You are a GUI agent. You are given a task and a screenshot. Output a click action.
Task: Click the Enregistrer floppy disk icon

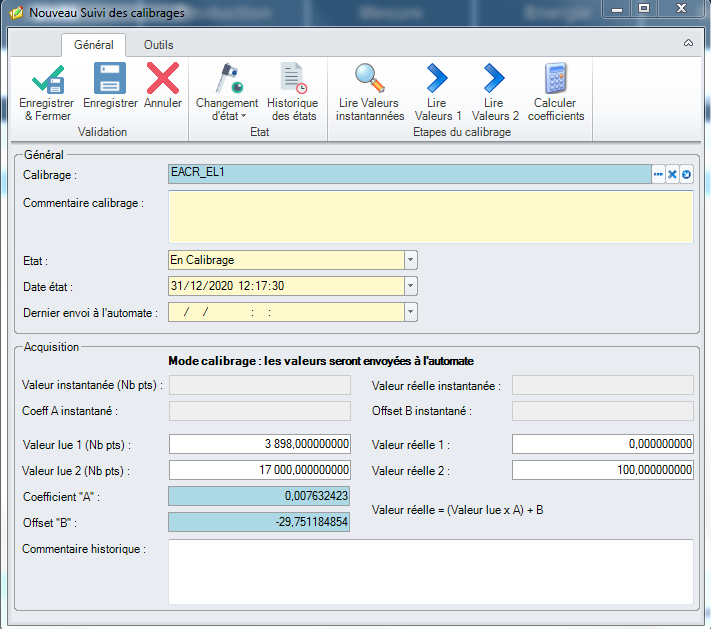click(110, 79)
